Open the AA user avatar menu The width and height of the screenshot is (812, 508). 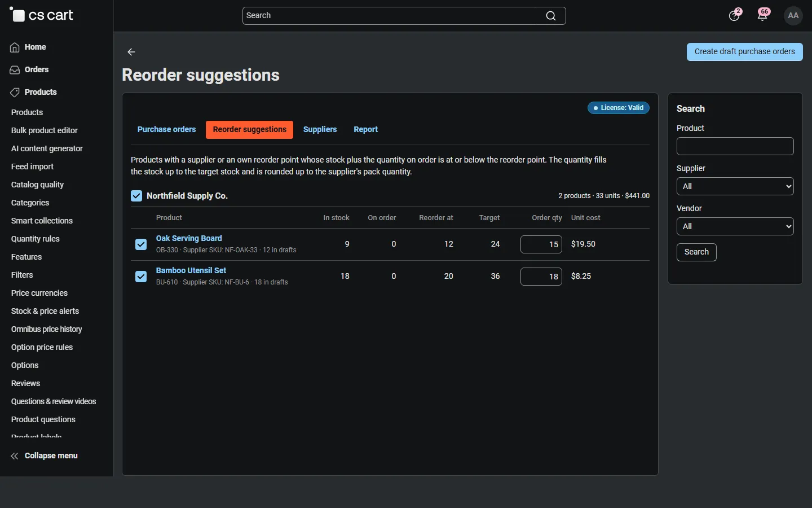pyautogui.click(x=793, y=15)
